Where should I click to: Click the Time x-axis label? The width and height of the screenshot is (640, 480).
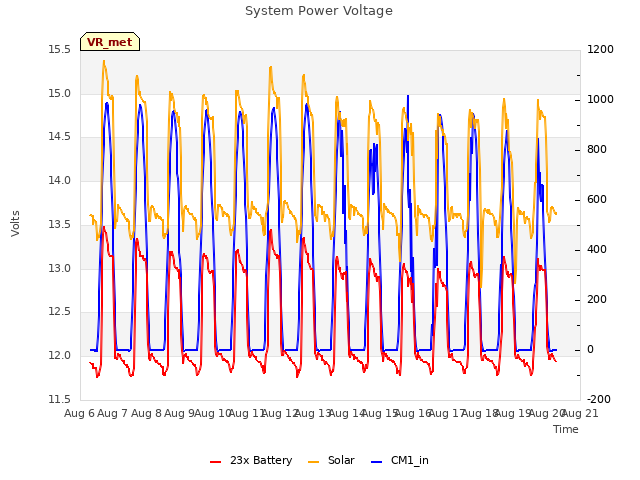pos(566,429)
